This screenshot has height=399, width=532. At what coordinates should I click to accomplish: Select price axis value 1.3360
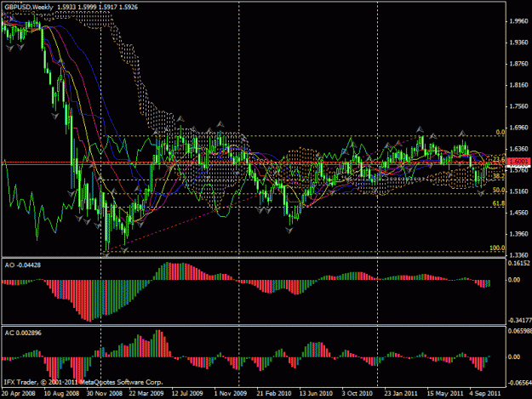click(519, 255)
